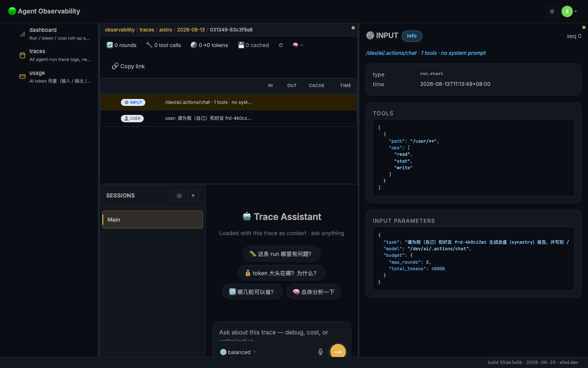588x368 pixels.
Task: Focus the Ask about this trace input
Action: 282,334
